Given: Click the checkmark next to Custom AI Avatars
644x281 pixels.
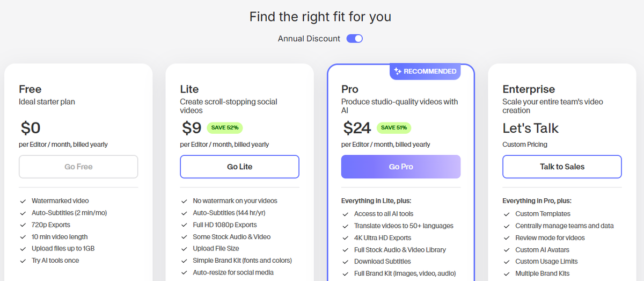Looking at the screenshot, I should [x=507, y=250].
